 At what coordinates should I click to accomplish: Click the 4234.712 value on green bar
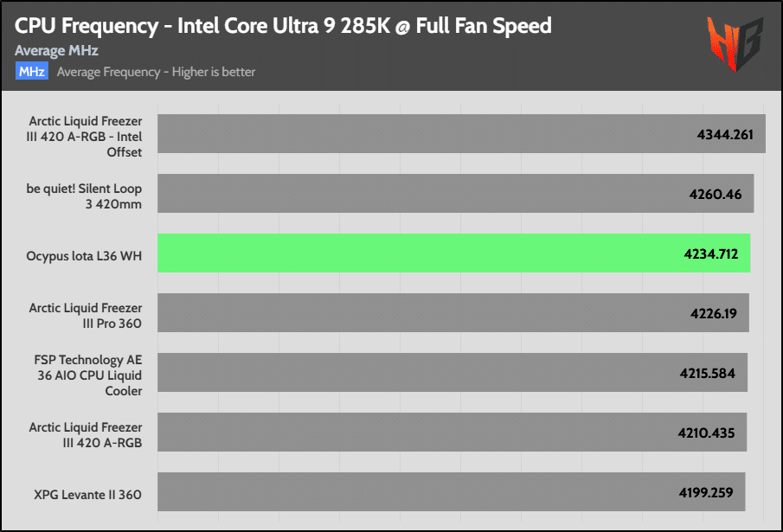point(710,254)
